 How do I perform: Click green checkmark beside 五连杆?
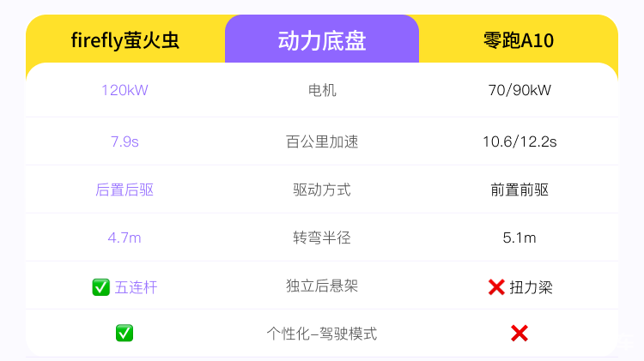pos(100,287)
